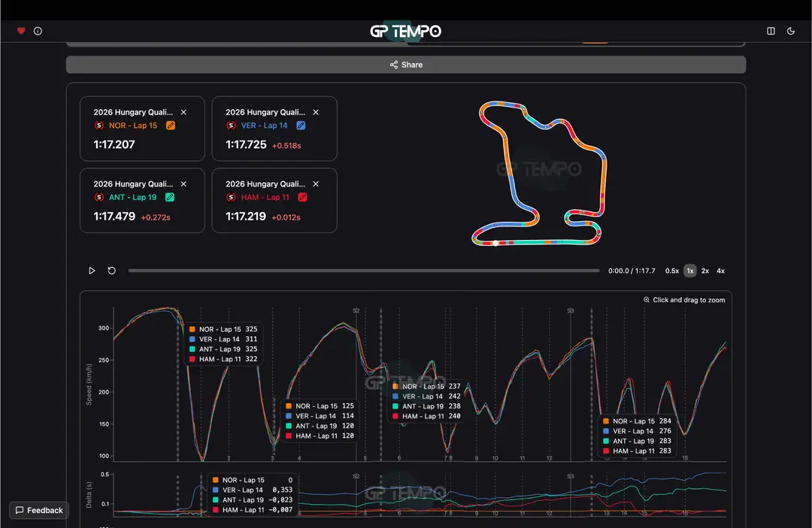812x528 pixels.
Task: Edit the blue VER lap color
Action: click(301, 126)
